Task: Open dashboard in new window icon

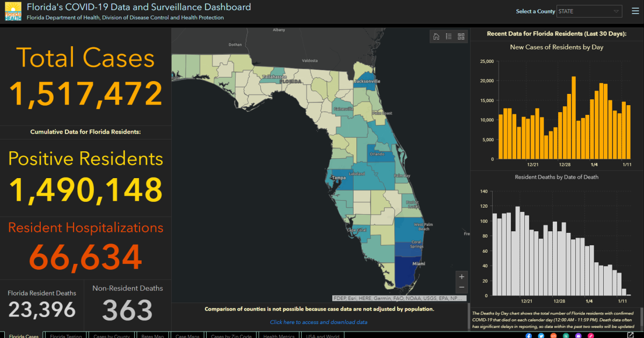Action: pyautogui.click(x=631, y=335)
